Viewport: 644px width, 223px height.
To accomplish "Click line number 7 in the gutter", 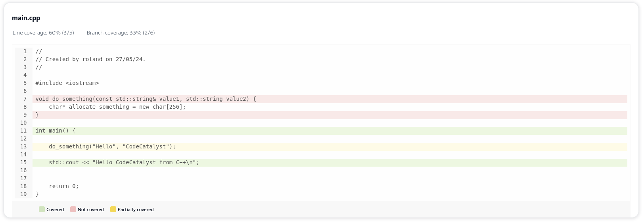I will (25, 99).
